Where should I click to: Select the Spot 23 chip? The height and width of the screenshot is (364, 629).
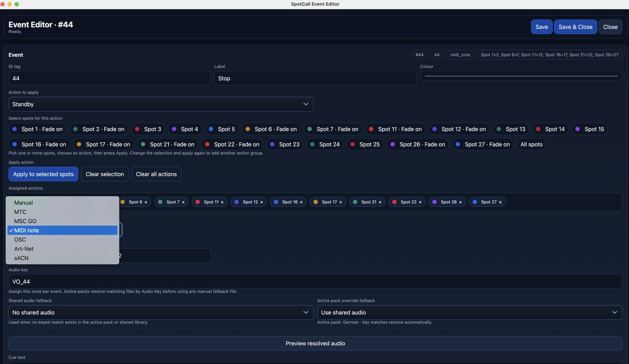285,144
